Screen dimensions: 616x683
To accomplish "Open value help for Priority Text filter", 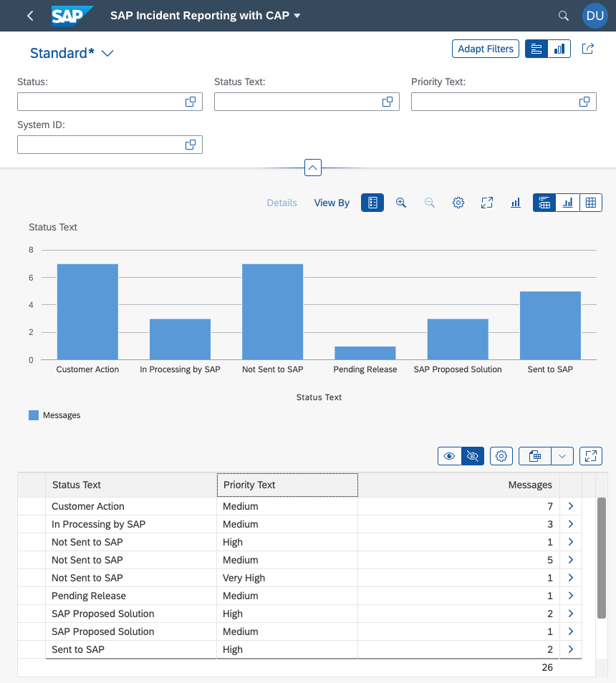I will tap(584, 102).
